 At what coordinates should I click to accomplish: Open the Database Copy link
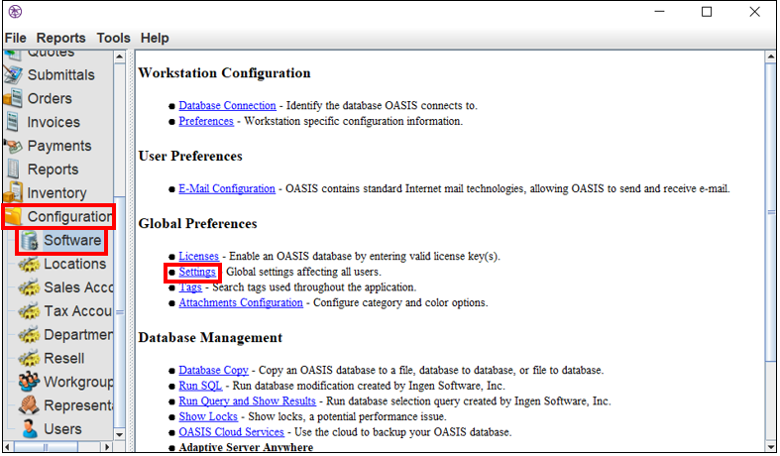click(213, 370)
